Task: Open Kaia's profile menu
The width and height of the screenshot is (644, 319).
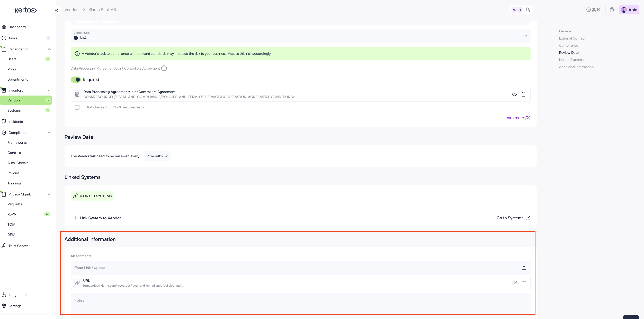Action: click(x=629, y=10)
